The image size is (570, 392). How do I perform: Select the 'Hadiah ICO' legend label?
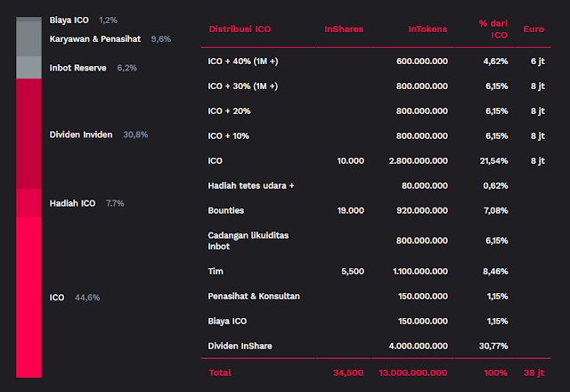tap(72, 203)
